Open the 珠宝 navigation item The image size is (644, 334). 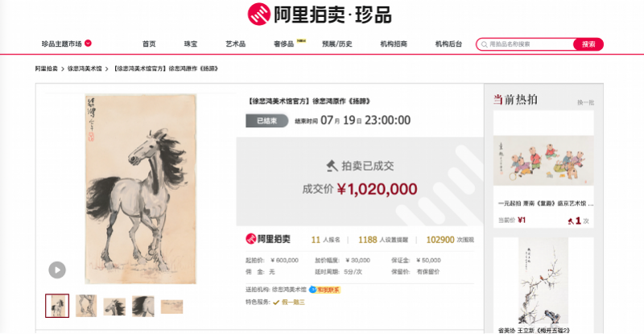point(191,44)
